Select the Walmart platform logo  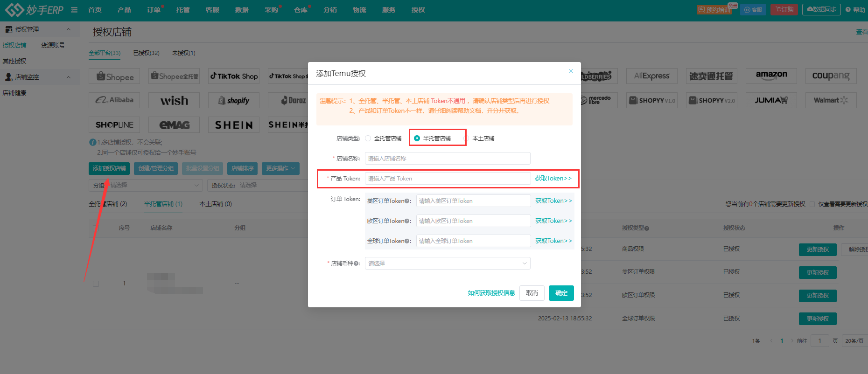(x=831, y=100)
